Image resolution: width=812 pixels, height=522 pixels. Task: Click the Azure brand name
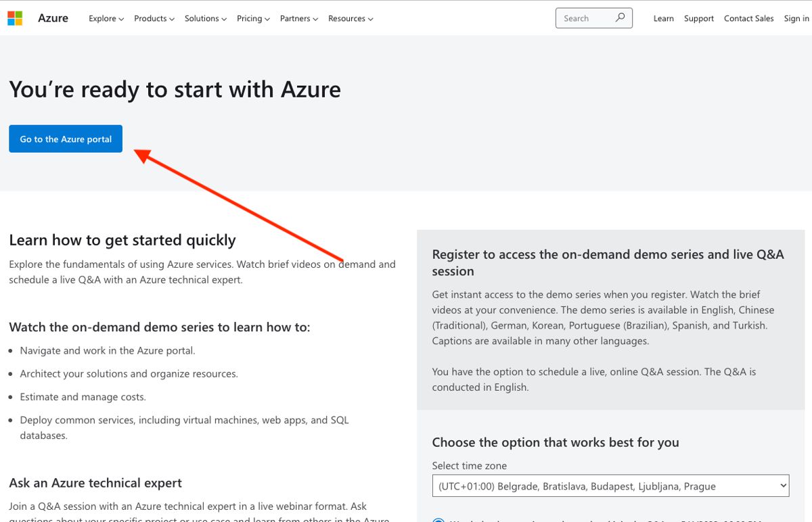[x=53, y=18]
